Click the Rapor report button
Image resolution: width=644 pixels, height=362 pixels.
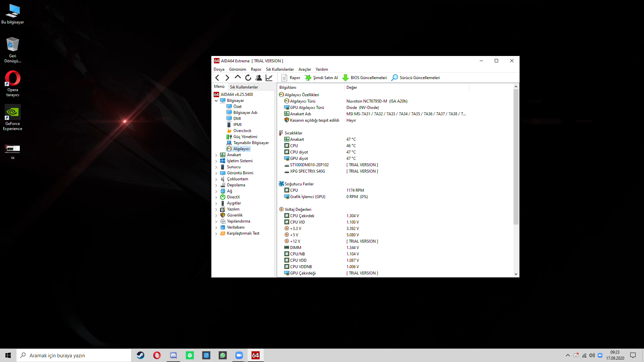[x=291, y=78]
